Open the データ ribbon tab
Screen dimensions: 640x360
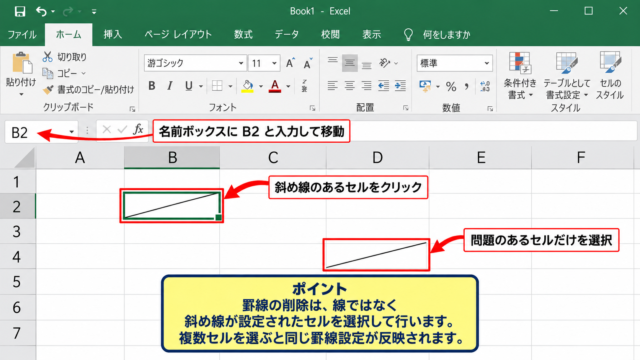(x=287, y=35)
